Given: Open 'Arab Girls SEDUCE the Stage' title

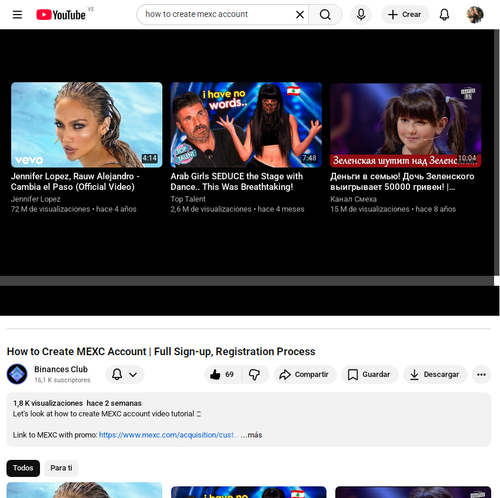Looking at the screenshot, I should [237, 181].
